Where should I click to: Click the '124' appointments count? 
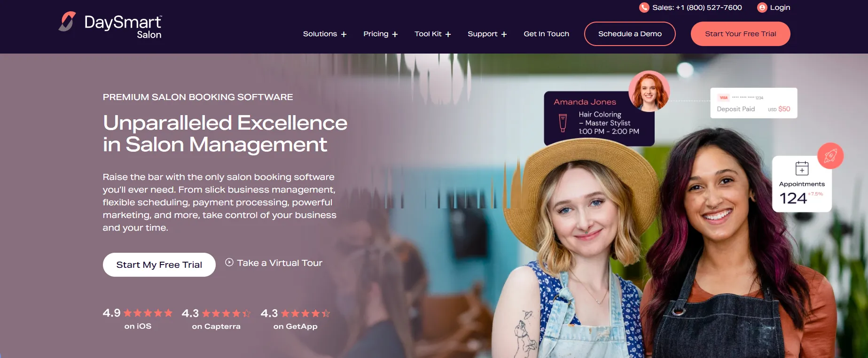pos(793,198)
